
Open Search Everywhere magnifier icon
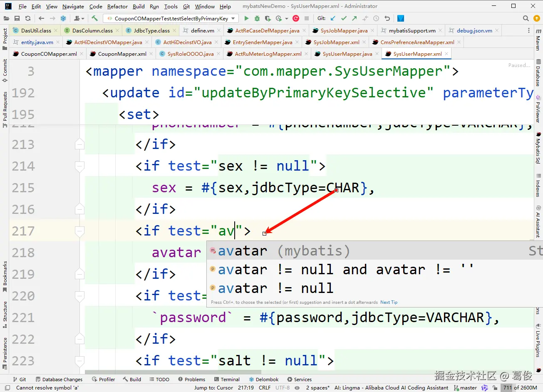pos(526,18)
